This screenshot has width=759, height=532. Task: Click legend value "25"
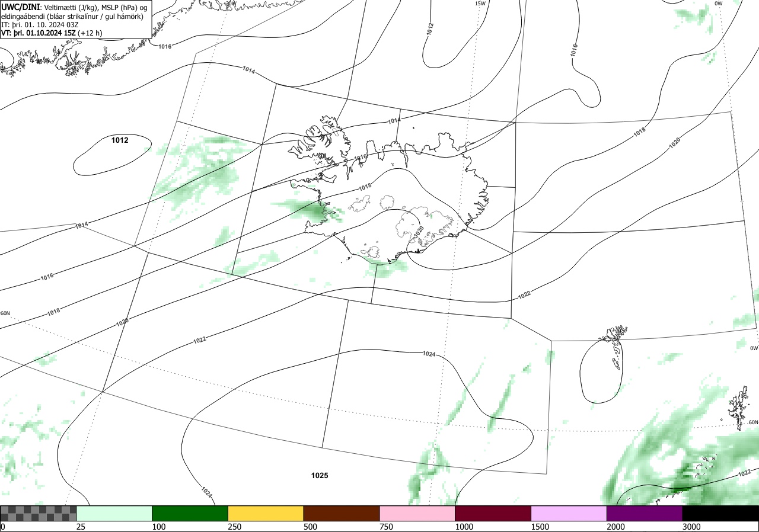[81, 527]
